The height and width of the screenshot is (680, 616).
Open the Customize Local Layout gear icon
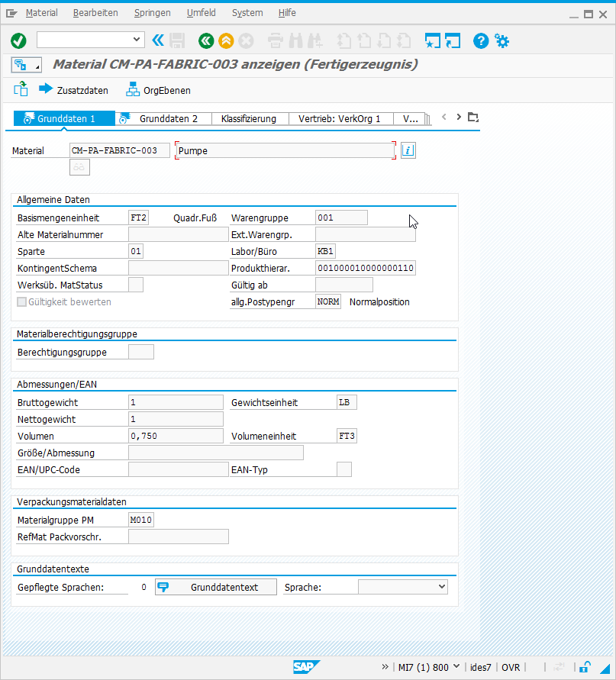(502, 40)
